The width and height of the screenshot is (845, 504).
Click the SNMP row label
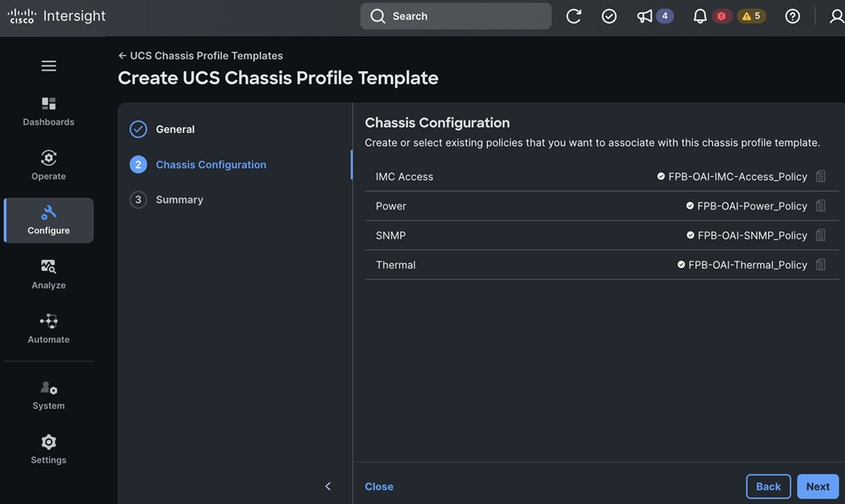point(391,235)
